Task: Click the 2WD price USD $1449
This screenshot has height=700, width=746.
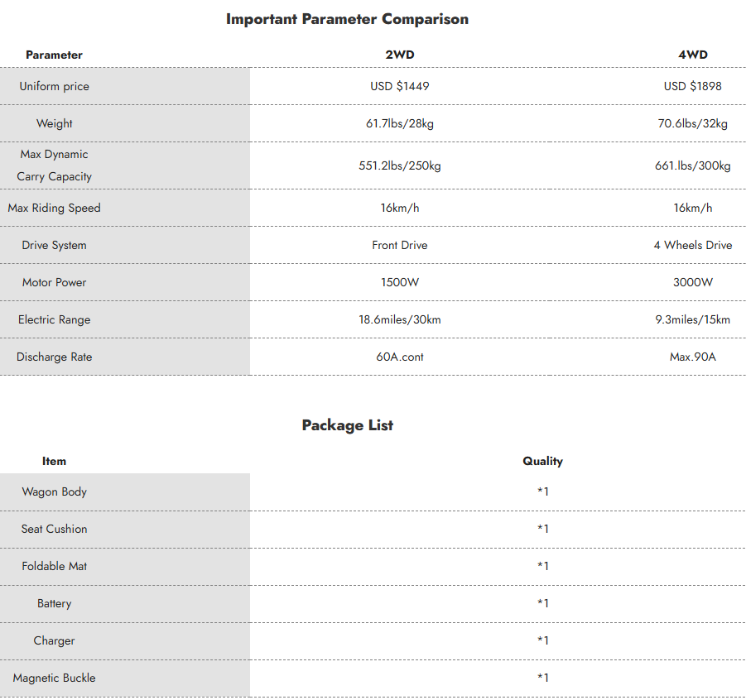Action: [x=400, y=86]
